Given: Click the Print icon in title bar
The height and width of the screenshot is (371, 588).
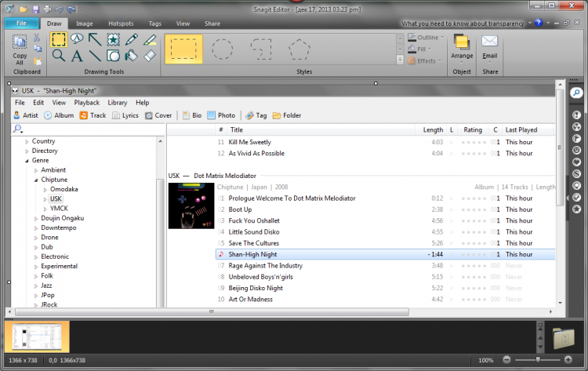Looking at the screenshot, I should tap(47, 9).
